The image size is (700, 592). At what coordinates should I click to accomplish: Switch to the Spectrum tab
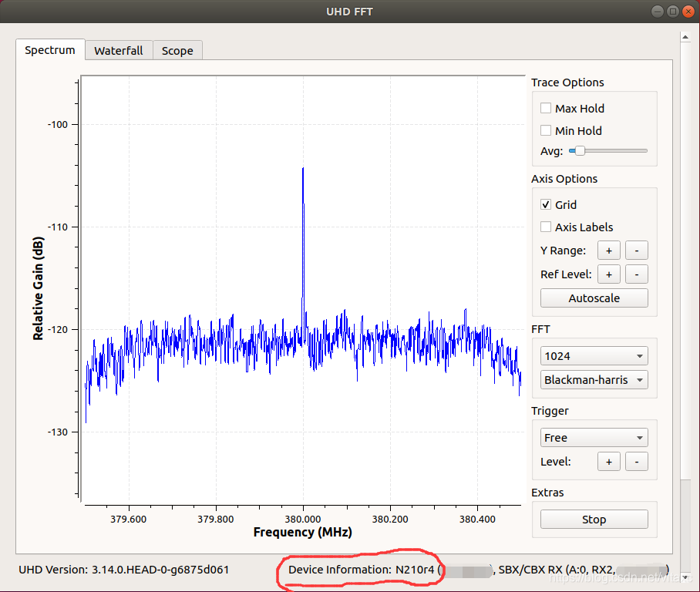point(50,49)
